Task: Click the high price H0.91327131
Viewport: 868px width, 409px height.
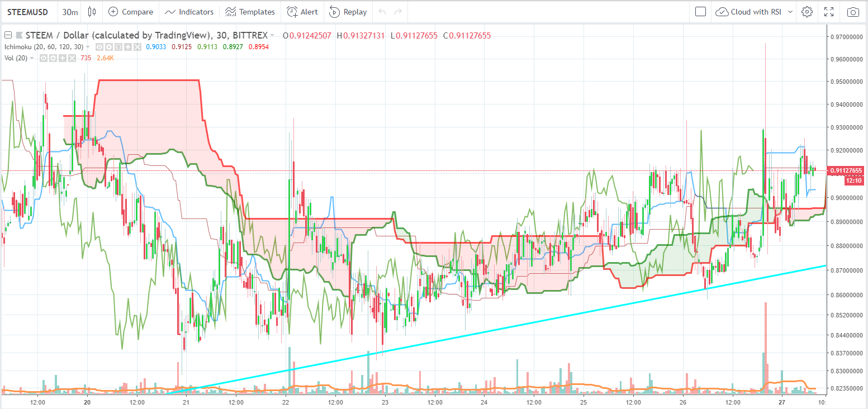Action: (361, 36)
